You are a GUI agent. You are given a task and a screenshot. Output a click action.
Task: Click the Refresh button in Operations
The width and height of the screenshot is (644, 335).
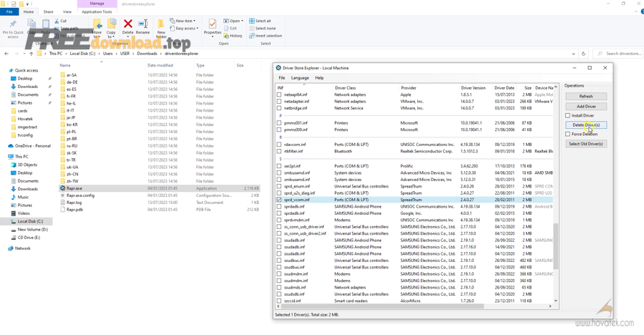pyautogui.click(x=585, y=96)
